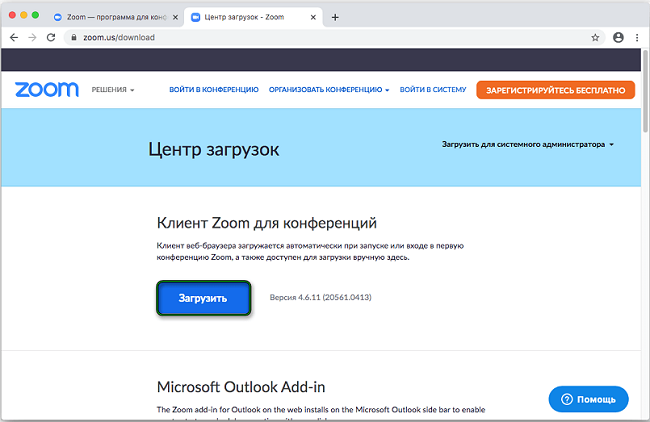Screen dimensions: 650x422
Task: Click the page vertical scrollbar thumb
Action: click(645, 91)
